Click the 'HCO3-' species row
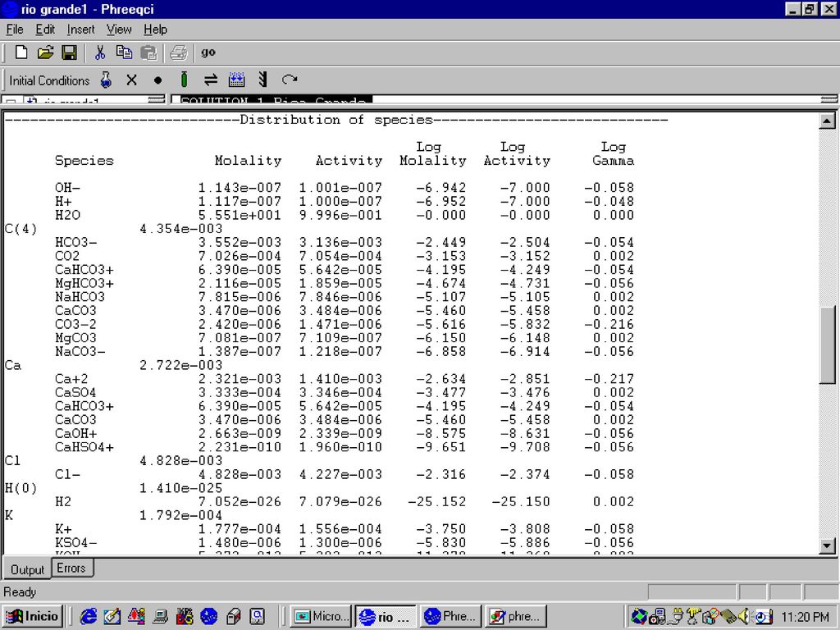Viewport: 840px width, 630px height. [344, 243]
